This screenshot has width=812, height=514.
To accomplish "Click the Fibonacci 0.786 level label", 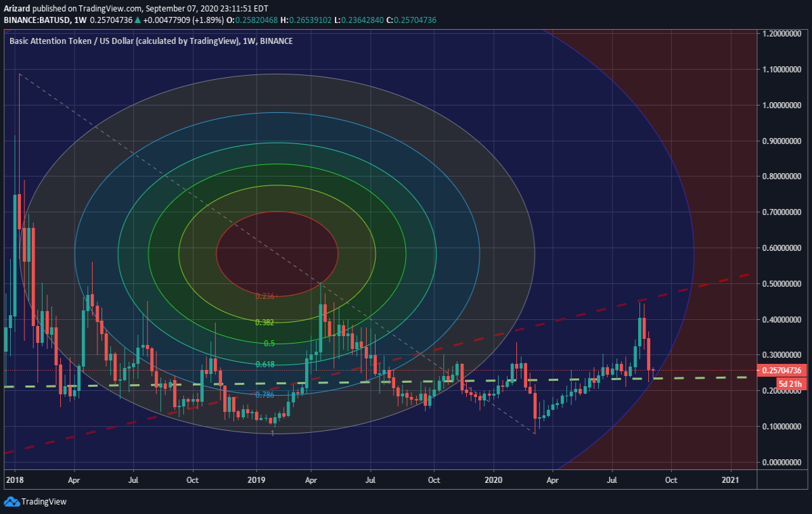I will coord(265,394).
